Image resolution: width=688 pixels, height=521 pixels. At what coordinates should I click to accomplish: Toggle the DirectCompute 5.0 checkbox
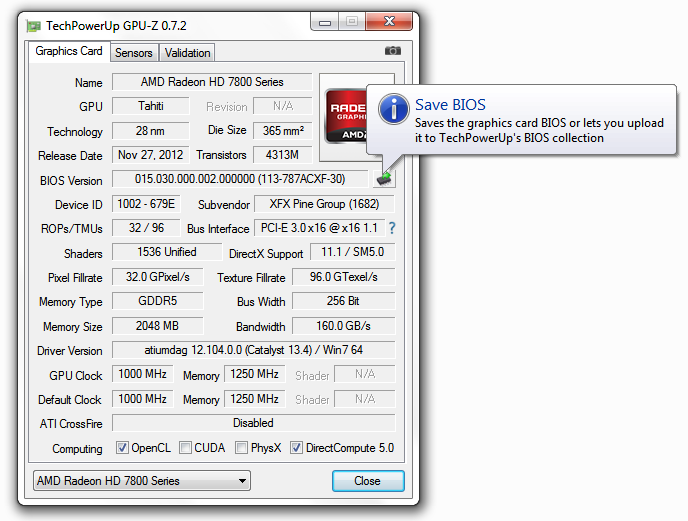point(296,448)
